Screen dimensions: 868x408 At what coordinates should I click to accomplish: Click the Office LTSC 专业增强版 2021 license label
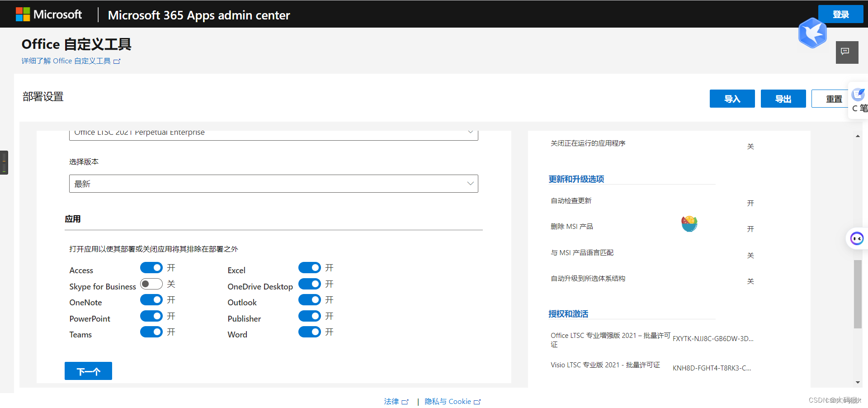click(x=610, y=340)
